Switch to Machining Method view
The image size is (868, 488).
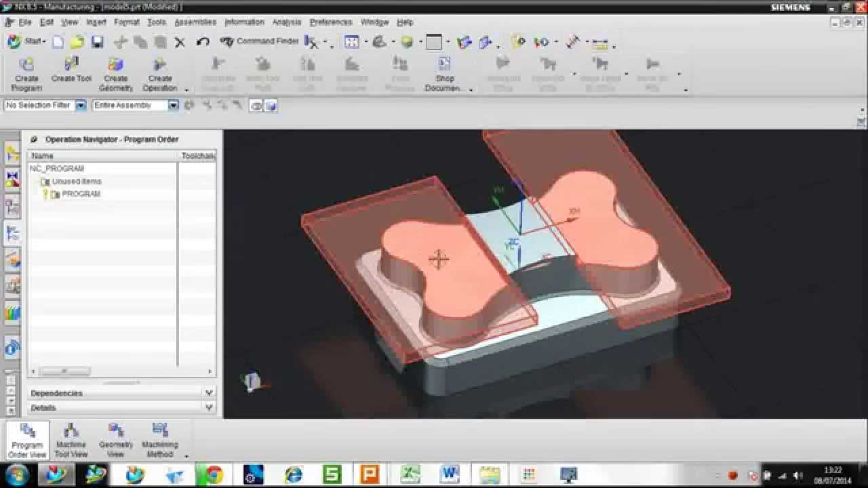coord(160,441)
